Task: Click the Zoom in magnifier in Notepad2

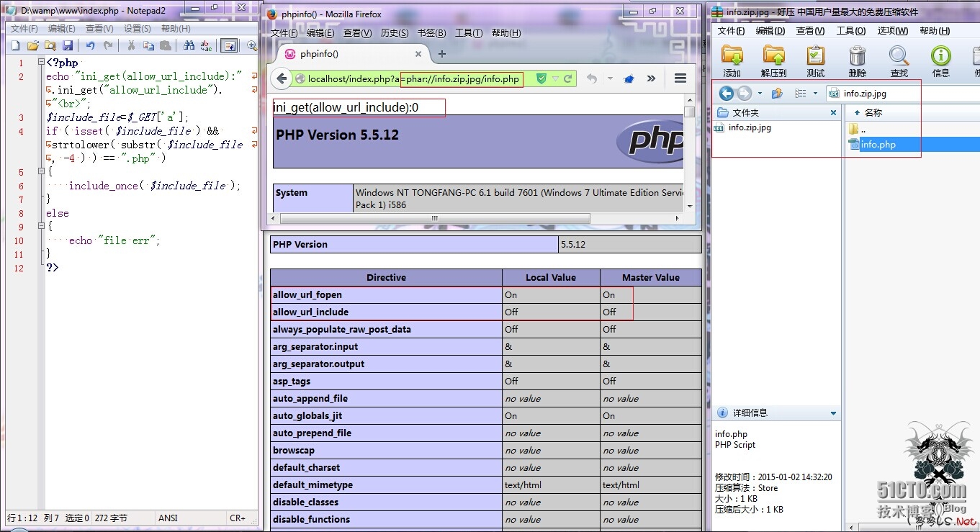Action: pyautogui.click(x=251, y=45)
